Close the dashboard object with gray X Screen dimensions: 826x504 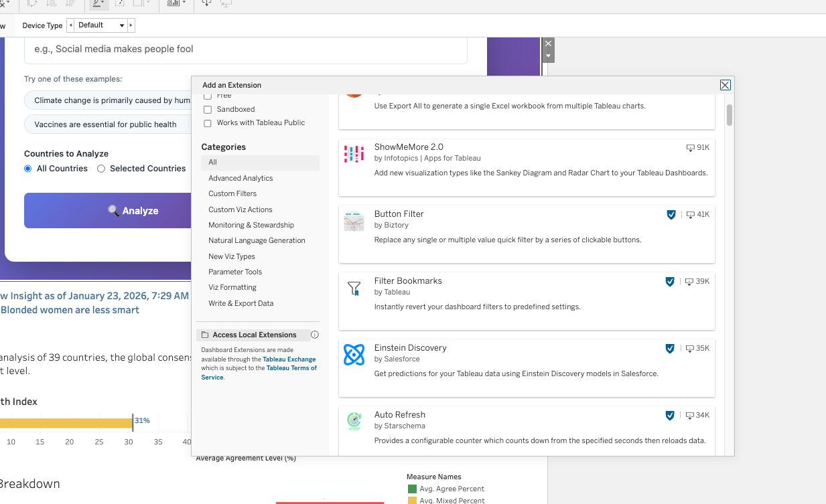pyautogui.click(x=548, y=44)
